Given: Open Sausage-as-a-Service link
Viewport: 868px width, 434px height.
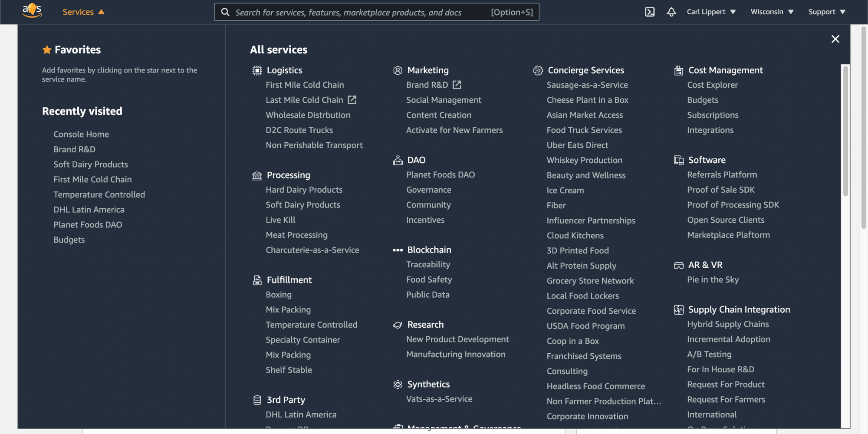Looking at the screenshot, I should coord(587,85).
